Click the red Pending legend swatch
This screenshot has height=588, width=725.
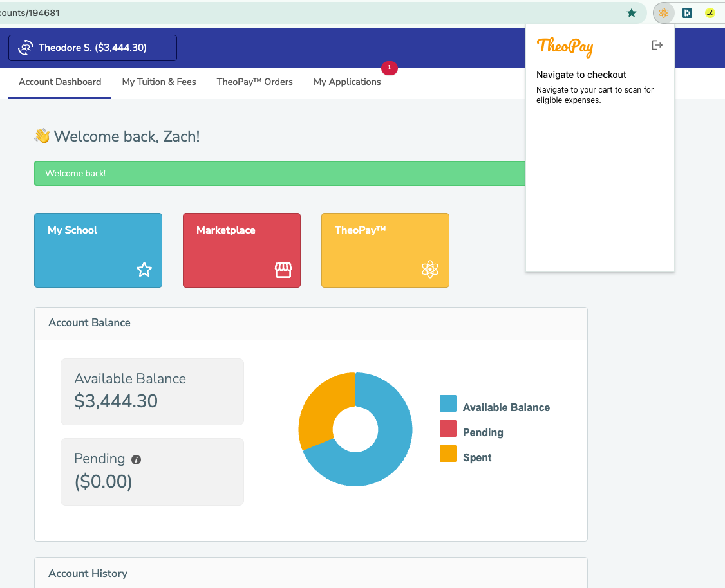coord(448,428)
